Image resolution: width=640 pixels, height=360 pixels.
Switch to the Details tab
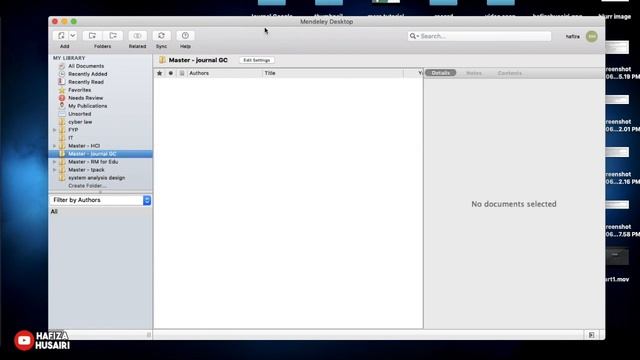pos(440,73)
